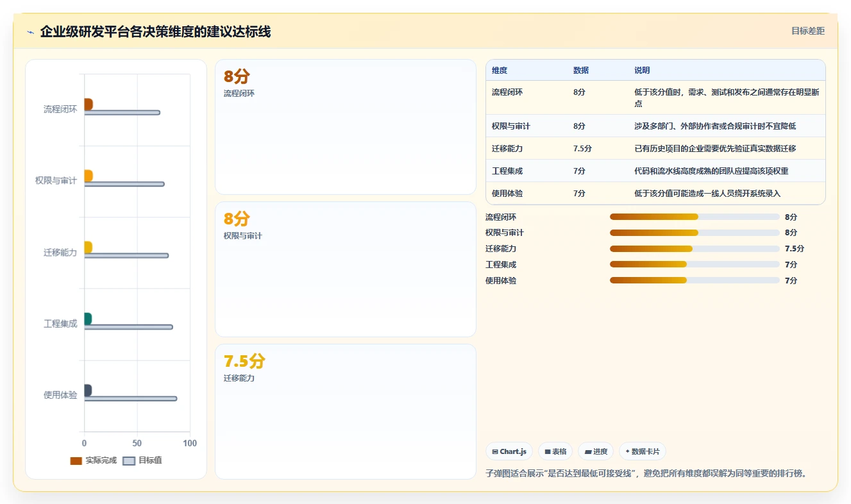Click the 使用体验 progress bar
This screenshot has height=504, width=851.
pyautogui.click(x=695, y=280)
